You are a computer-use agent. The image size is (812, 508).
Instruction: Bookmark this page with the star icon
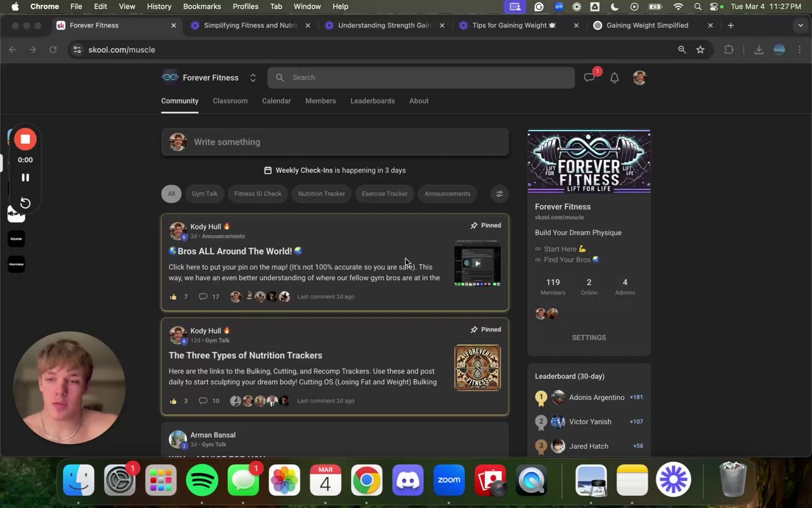[x=700, y=50]
